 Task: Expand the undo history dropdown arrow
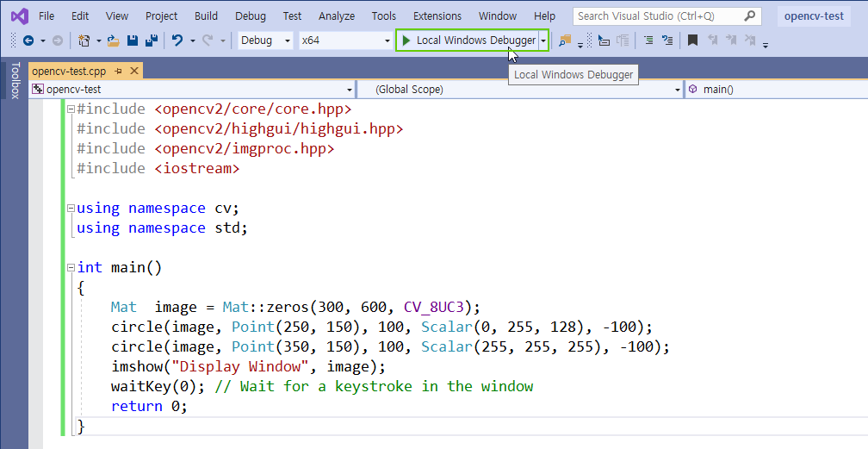click(x=193, y=41)
